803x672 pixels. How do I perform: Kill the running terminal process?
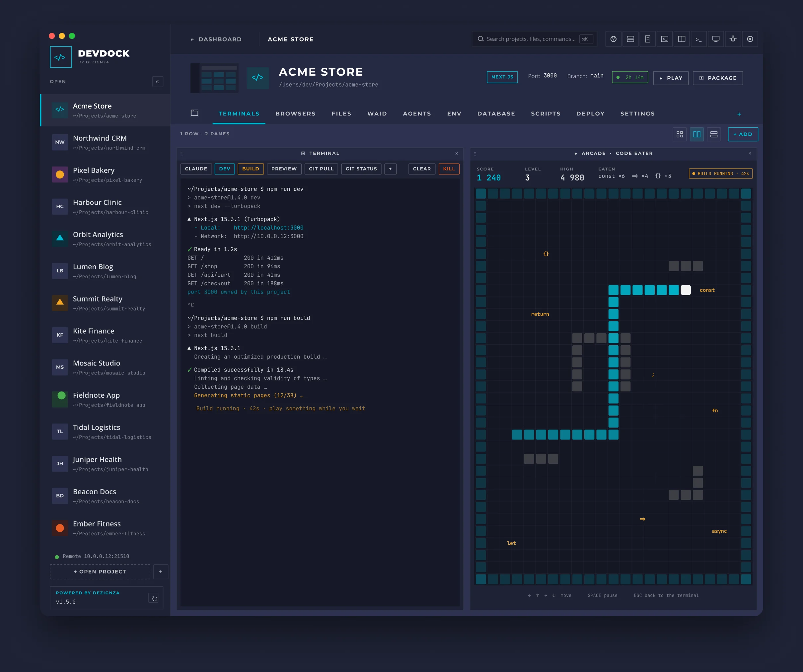click(x=449, y=169)
